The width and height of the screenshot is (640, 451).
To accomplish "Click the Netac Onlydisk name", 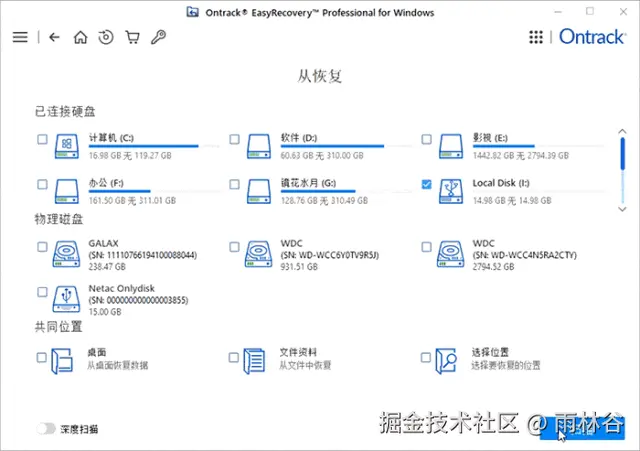I will [122, 288].
